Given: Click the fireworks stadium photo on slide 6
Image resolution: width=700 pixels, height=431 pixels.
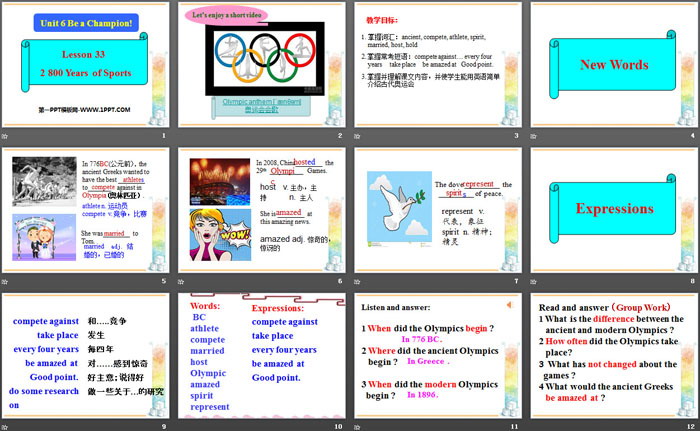Looking at the screenshot, I should point(220,182).
